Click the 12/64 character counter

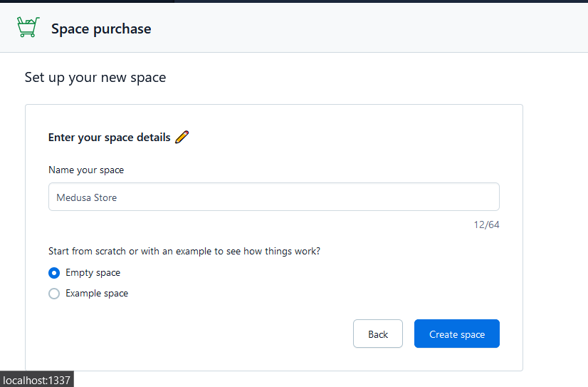(486, 225)
